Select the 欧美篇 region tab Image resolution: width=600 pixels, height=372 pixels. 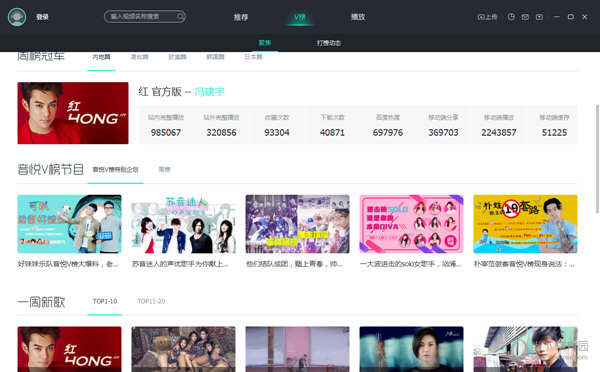point(177,57)
